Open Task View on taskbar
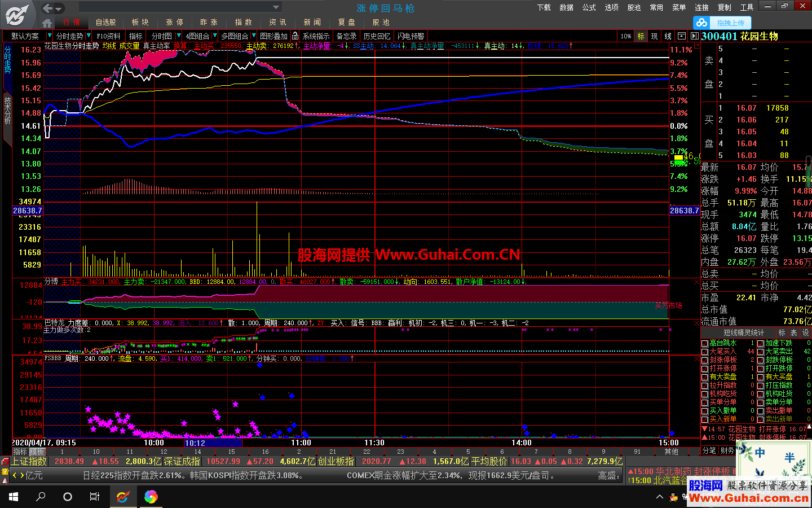Screen dimensions: 812x508 95,497
